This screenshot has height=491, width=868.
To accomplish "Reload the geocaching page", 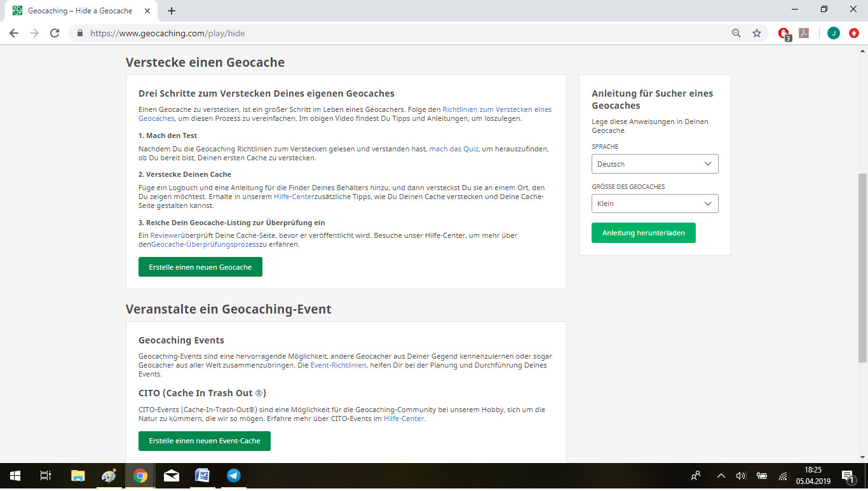I will (x=55, y=33).
